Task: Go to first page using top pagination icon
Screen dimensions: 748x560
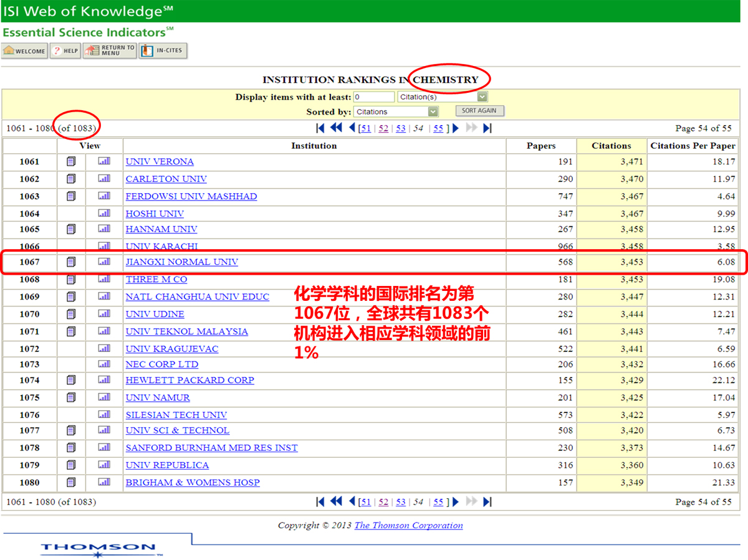Action: pyautogui.click(x=320, y=128)
